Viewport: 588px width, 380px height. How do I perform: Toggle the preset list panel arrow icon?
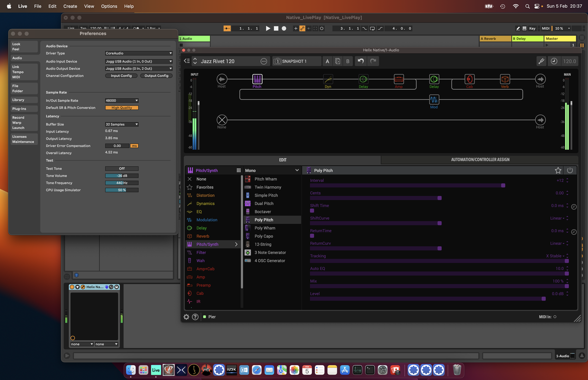coord(187,61)
